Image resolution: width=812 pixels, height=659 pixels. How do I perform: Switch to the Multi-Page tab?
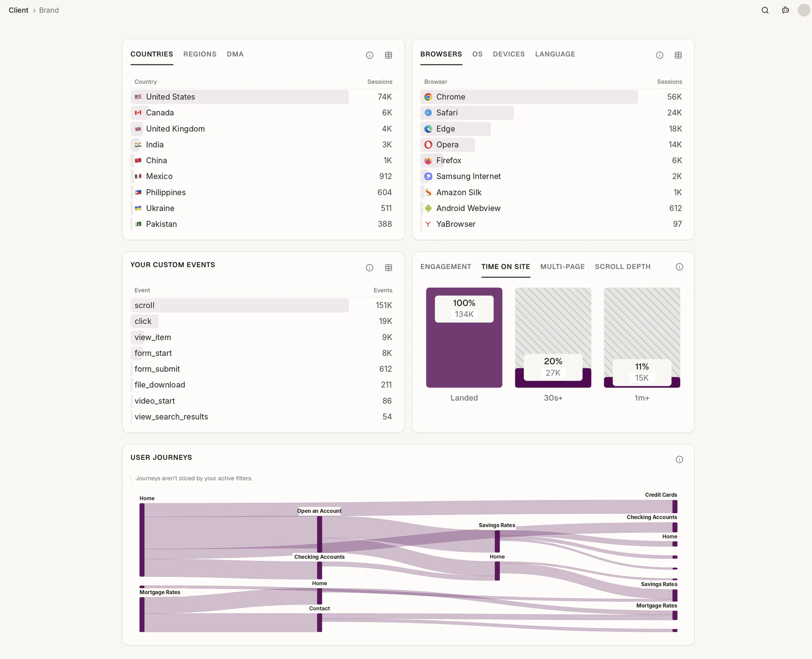(562, 267)
